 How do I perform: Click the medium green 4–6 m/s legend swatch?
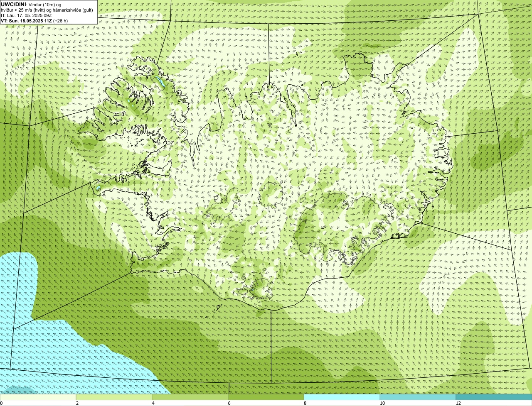pos(190,397)
